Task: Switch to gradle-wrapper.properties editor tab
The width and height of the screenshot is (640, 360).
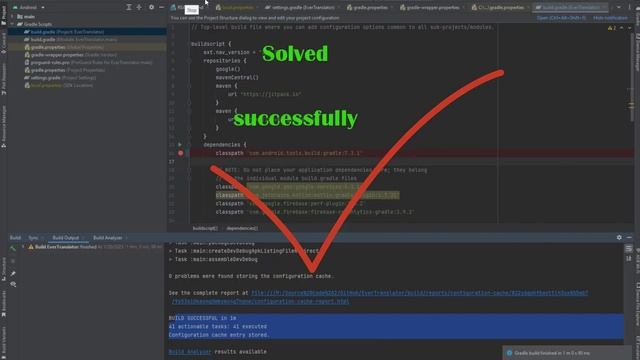Action: point(432,7)
